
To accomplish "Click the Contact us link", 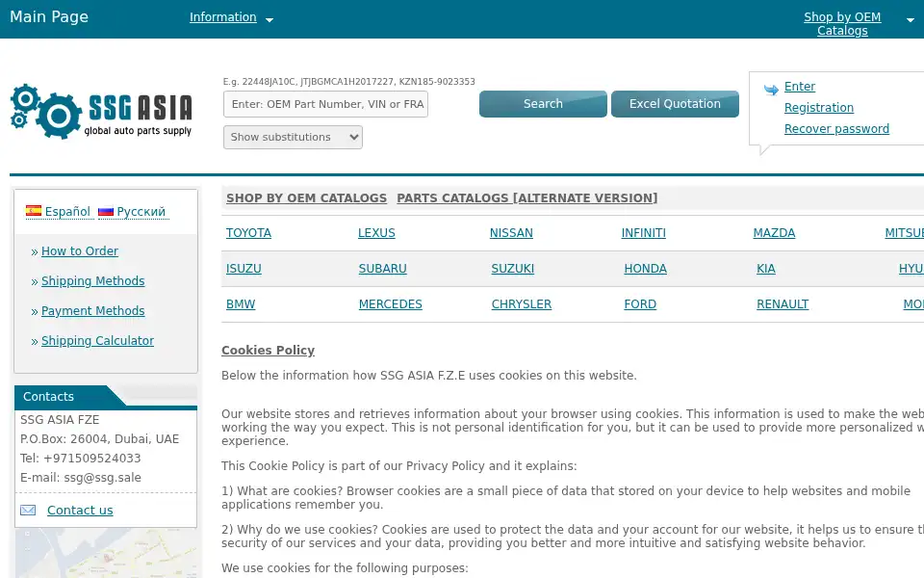I will click(x=80, y=511).
